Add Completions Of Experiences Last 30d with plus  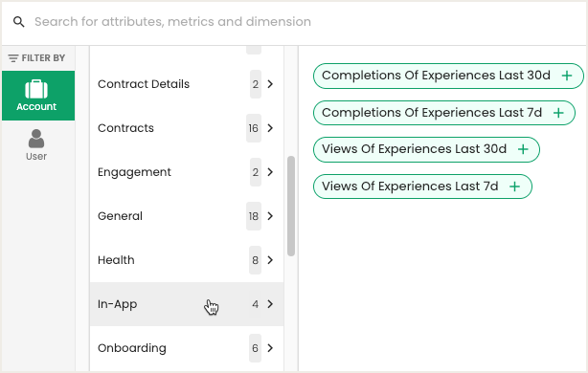(567, 76)
